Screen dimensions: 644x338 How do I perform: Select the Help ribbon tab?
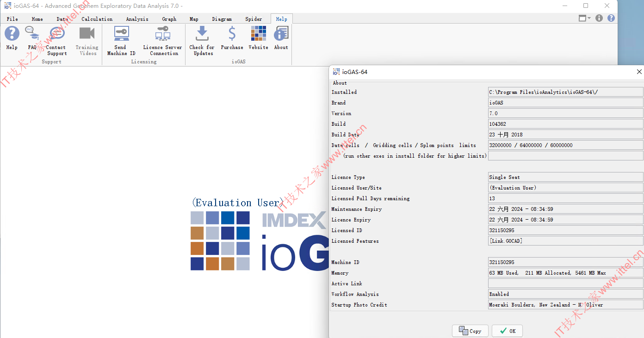(282, 19)
